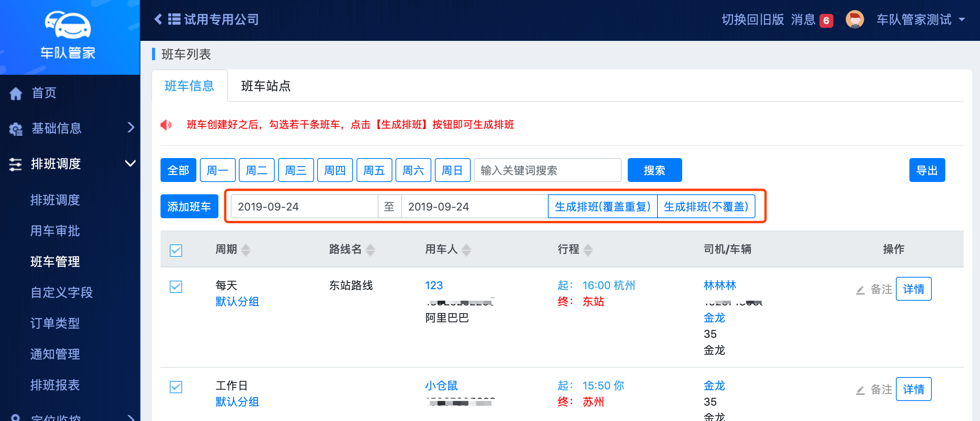Viewport: 980px width, 421px height.
Task: Click the 备注 pencil icon for 东站路线
Action: tap(860, 290)
